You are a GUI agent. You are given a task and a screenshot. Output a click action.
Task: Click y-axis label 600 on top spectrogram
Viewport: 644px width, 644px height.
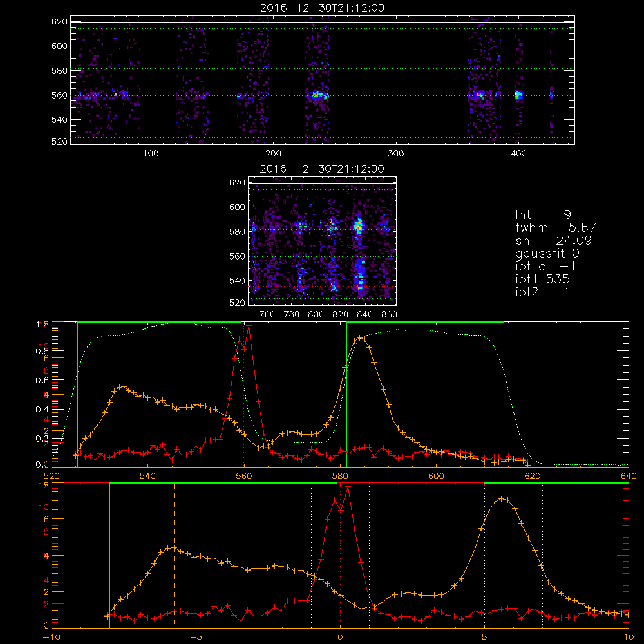coord(59,46)
